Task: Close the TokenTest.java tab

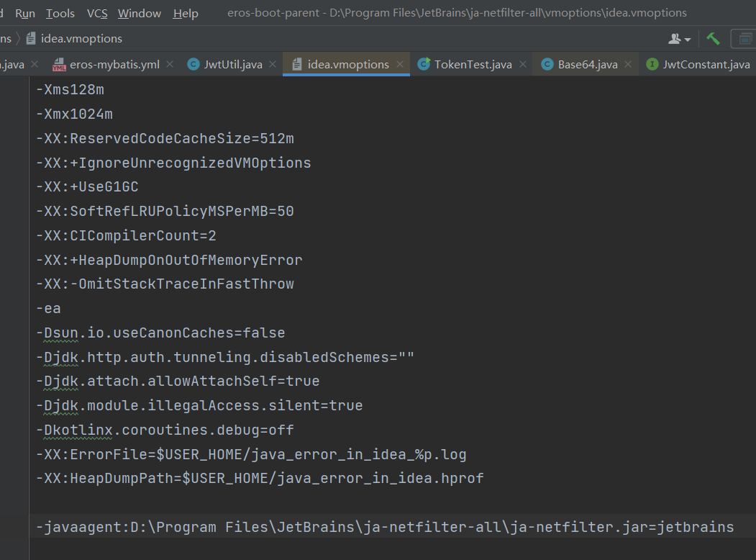Action: coord(522,63)
